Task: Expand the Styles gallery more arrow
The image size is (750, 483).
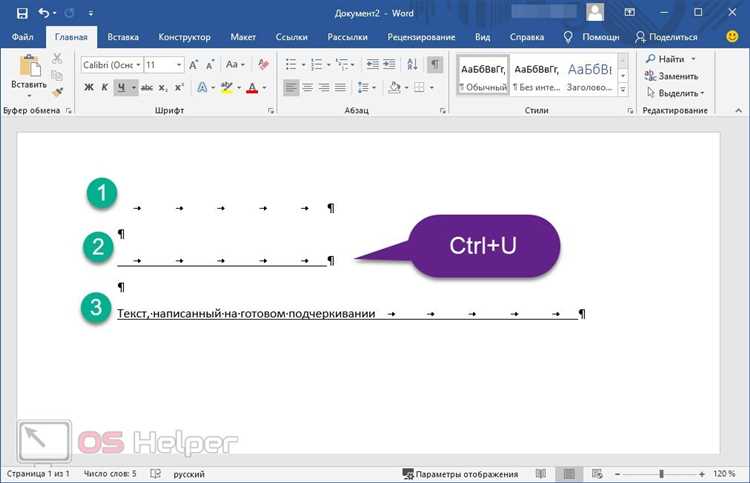Action: (623, 89)
